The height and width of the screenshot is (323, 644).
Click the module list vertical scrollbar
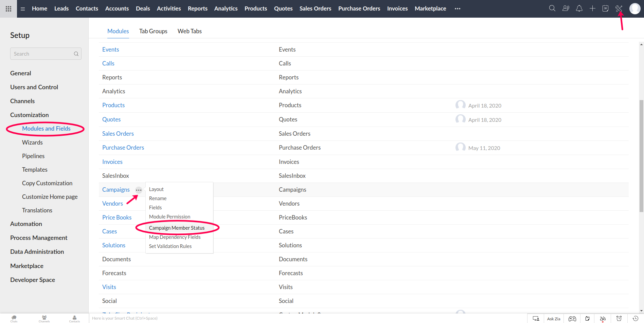(641, 156)
